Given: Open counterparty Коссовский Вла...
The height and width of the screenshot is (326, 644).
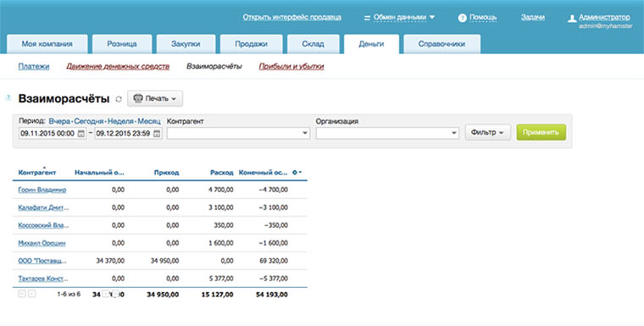Looking at the screenshot, I should click(43, 225).
